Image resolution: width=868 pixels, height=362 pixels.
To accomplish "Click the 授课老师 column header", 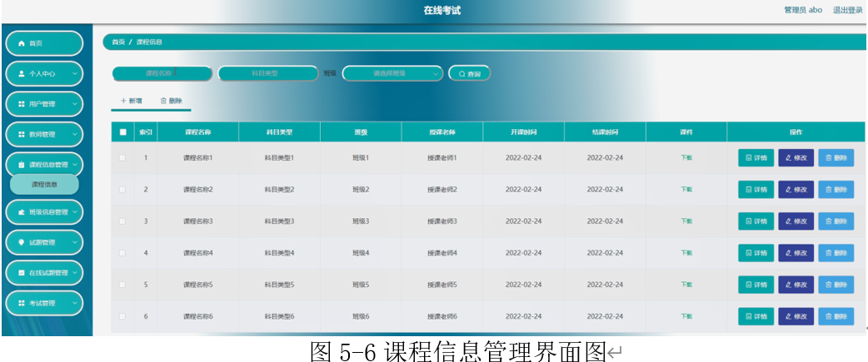I will (441, 132).
